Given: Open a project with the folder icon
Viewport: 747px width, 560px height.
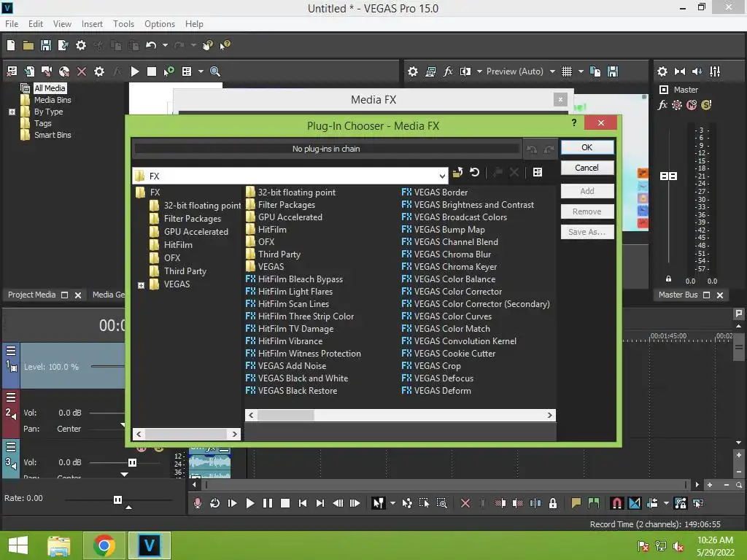Looking at the screenshot, I should (28, 45).
